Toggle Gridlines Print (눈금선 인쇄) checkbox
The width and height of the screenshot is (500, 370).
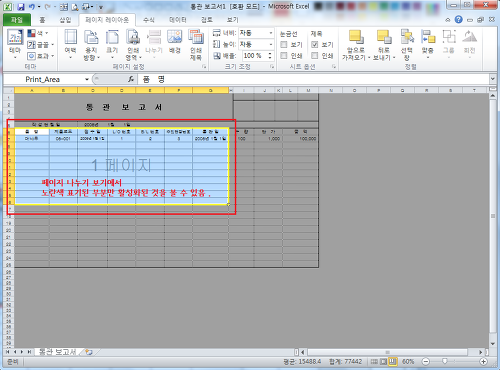pos(284,55)
